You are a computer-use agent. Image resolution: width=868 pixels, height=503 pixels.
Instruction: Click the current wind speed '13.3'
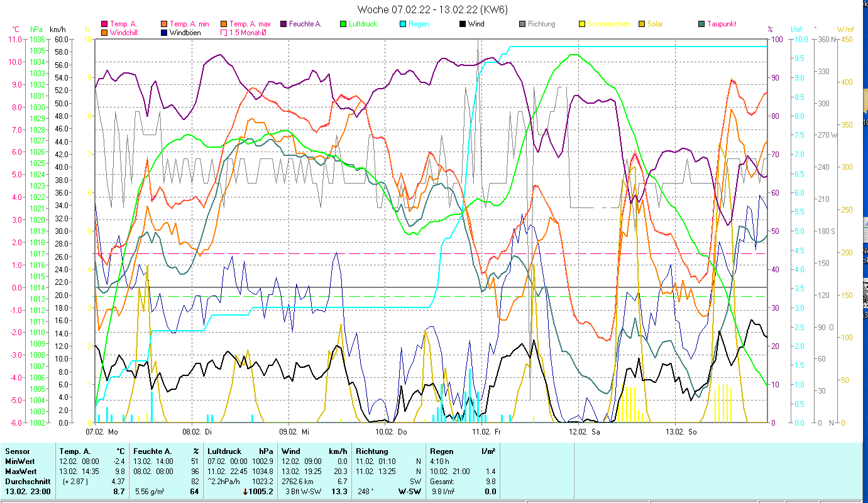pos(340,492)
